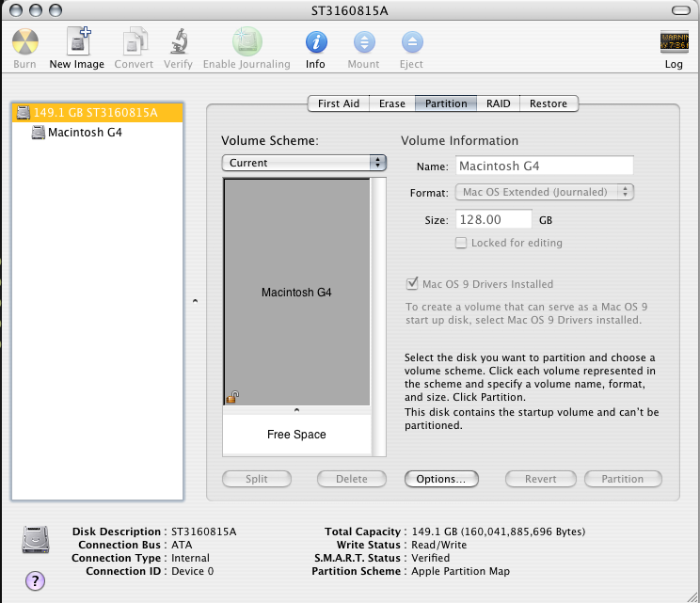Click the volume Name input field
Screen dimensions: 700x603
coord(544,166)
